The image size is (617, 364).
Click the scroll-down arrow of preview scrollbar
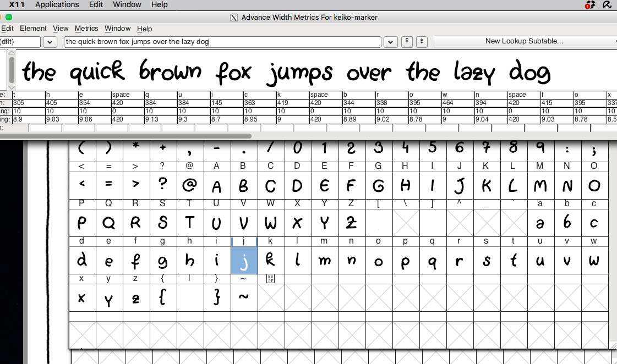pyautogui.click(x=12, y=87)
